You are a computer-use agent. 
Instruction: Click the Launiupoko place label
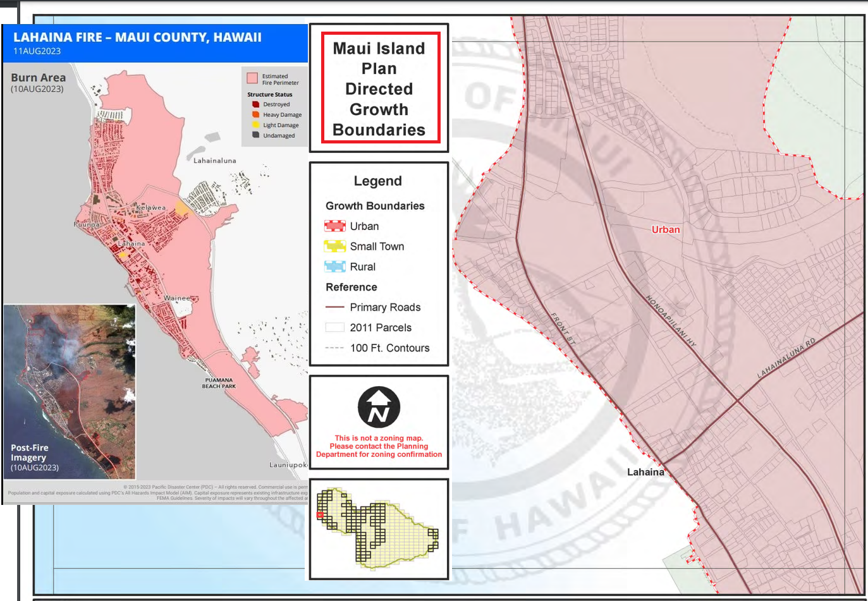288,464
